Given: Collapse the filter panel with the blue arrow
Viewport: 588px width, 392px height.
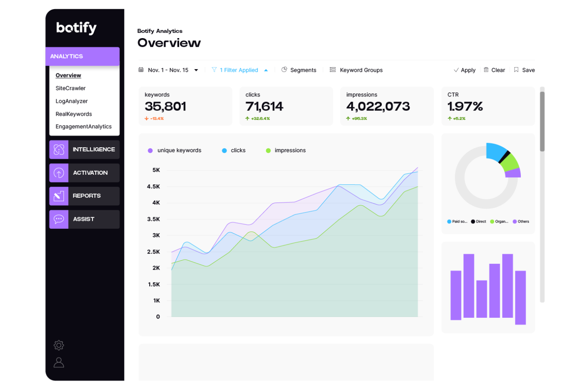Looking at the screenshot, I should tap(266, 70).
